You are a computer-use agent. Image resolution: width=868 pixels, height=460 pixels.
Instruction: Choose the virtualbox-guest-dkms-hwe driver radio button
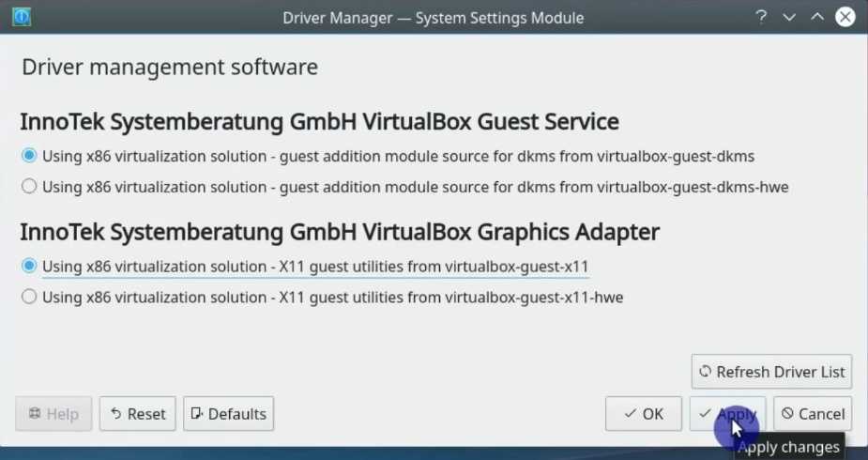click(x=29, y=187)
